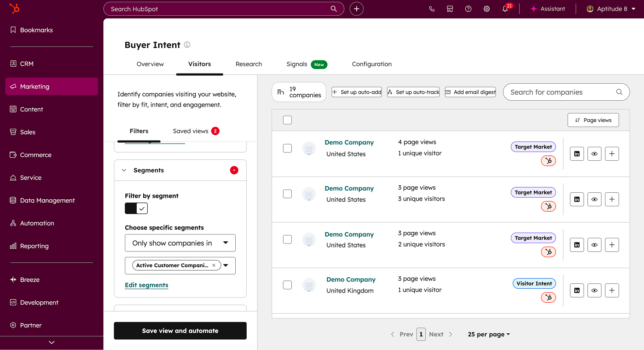This screenshot has width=644, height=350.
Task: Collapse the Segments filter section
Action: tap(124, 170)
